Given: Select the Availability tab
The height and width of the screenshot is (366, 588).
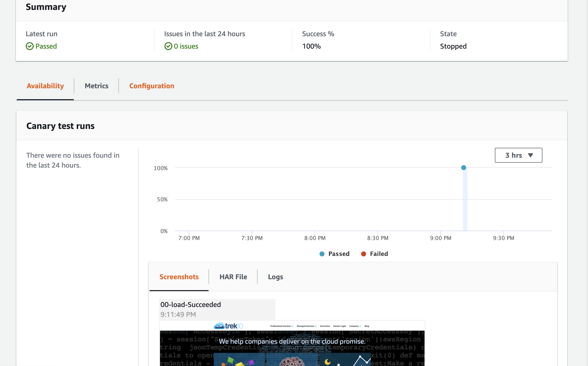Looking at the screenshot, I should [45, 86].
